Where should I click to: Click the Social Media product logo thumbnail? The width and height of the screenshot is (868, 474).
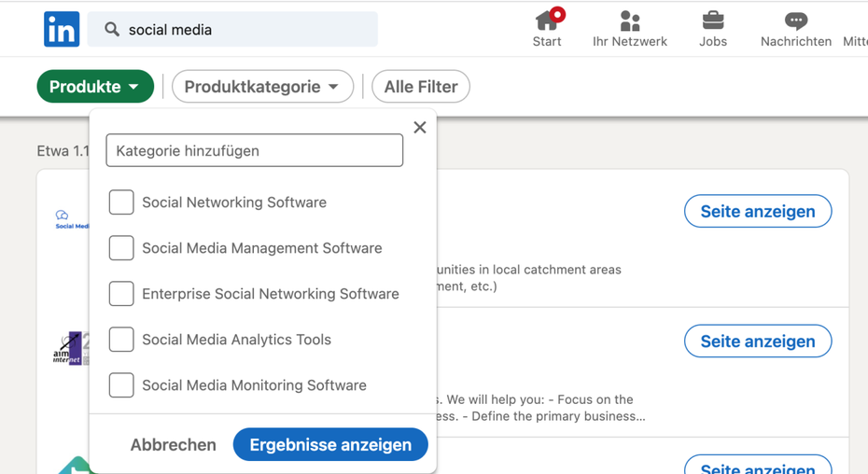tap(72, 219)
